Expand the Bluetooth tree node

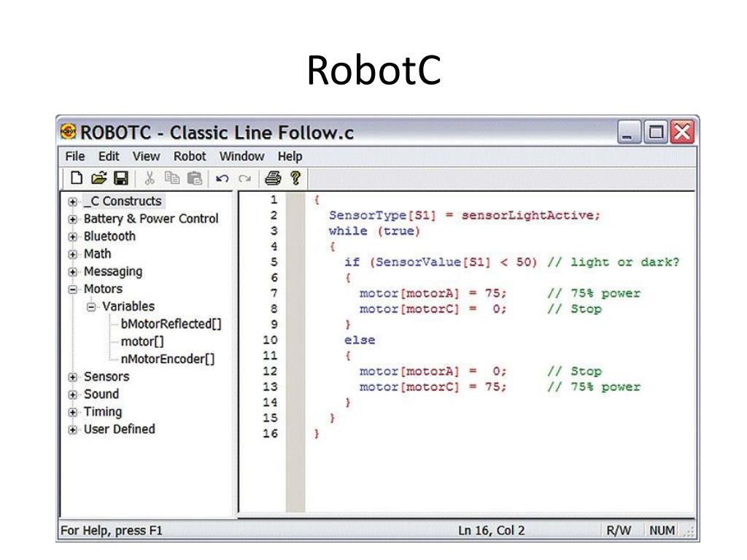pos(72,237)
